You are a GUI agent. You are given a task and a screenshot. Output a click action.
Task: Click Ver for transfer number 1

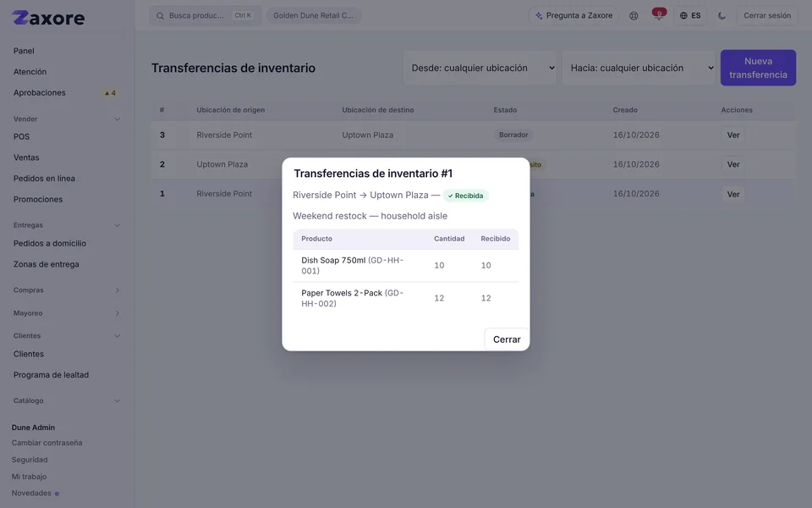click(x=732, y=194)
